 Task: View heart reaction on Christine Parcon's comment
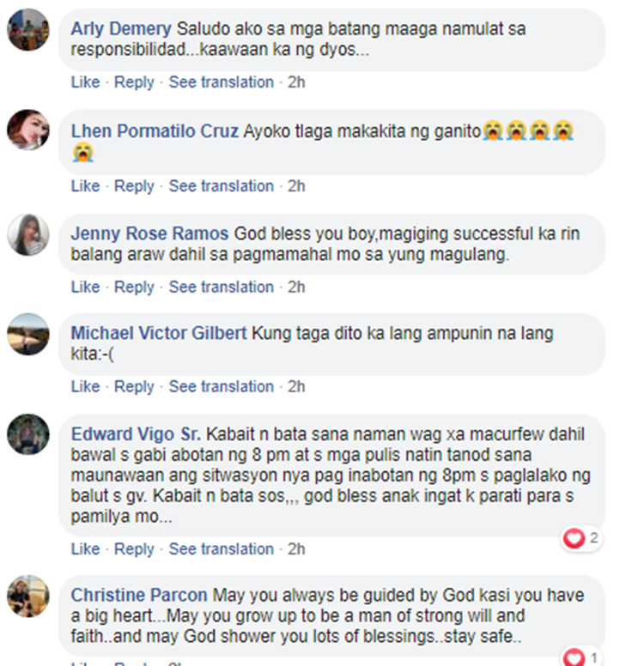click(580, 657)
